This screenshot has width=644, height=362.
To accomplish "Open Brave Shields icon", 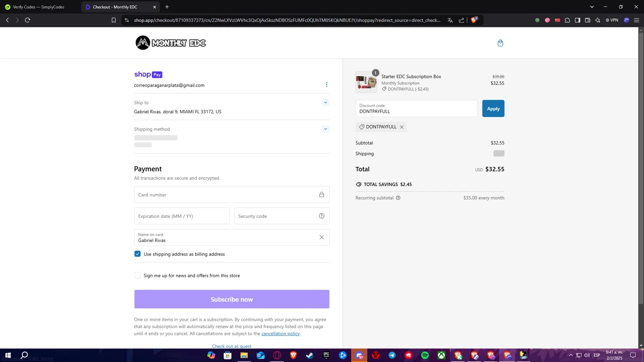I will pyautogui.click(x=474, y=20).
